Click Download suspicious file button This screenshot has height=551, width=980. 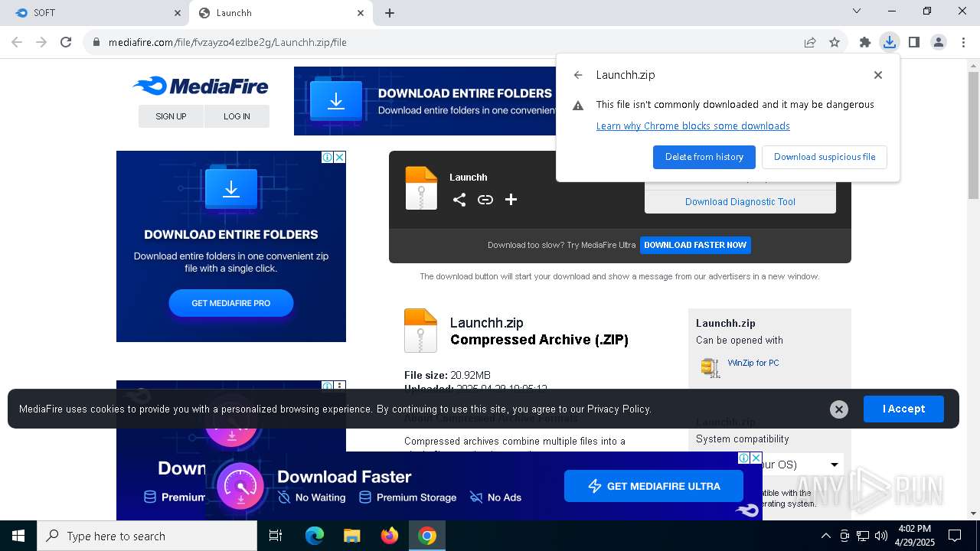[825, 157]
